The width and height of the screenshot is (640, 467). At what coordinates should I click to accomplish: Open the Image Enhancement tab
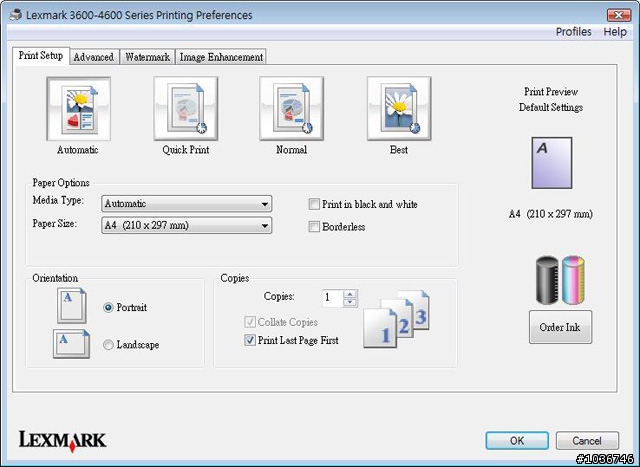[221, 57]
